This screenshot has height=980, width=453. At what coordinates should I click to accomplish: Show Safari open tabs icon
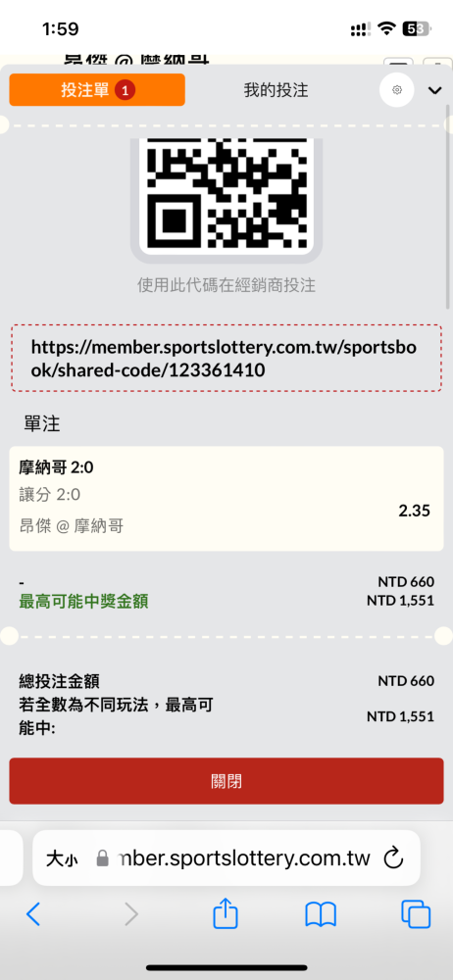[x=416, y=914]
